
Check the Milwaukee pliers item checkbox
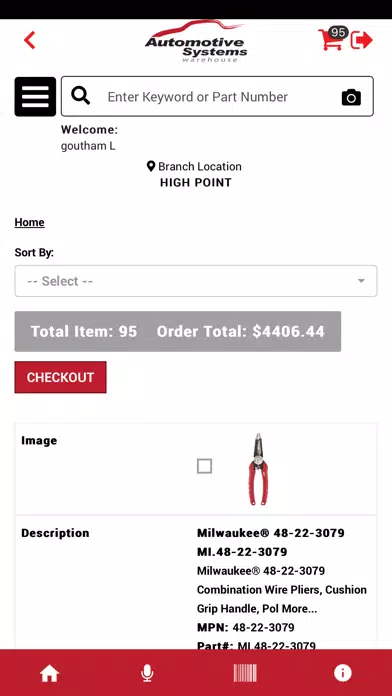[204, 466]
